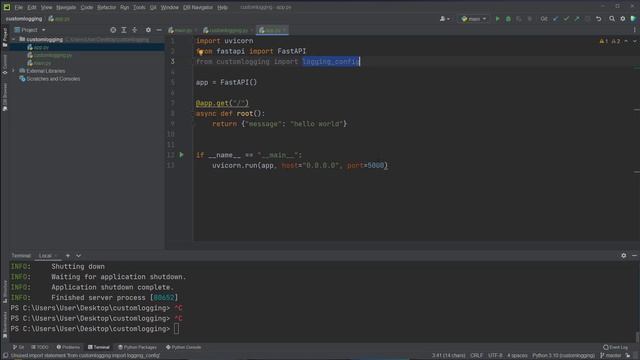Add new terminal session with plus icon
The width and height of the screenshot is (640, 360).
point(68,256)
